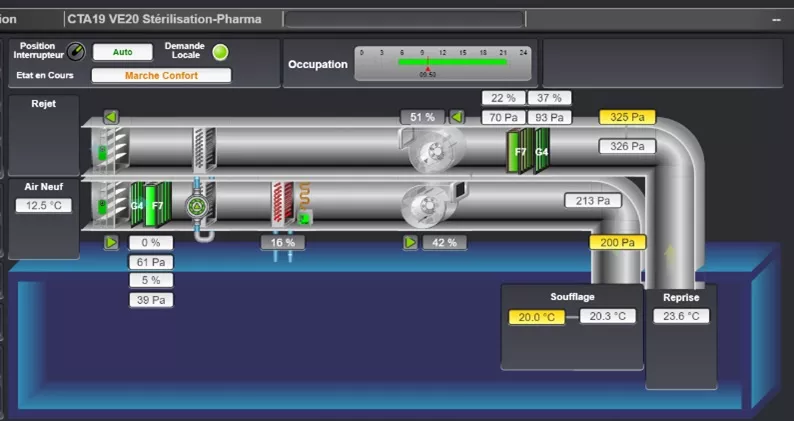Click the 16 % heating valve value

[x=283, y=243]
